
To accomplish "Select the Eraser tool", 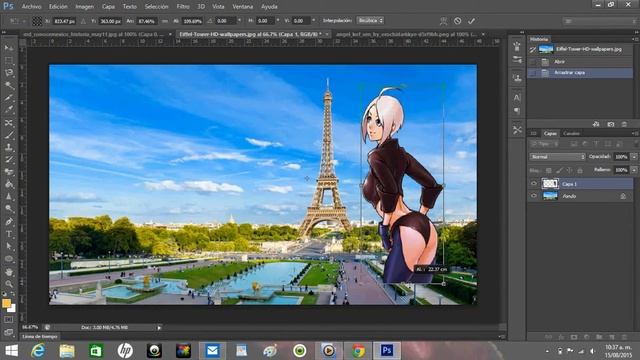I will pyautogui.click(x=9, y=172).
